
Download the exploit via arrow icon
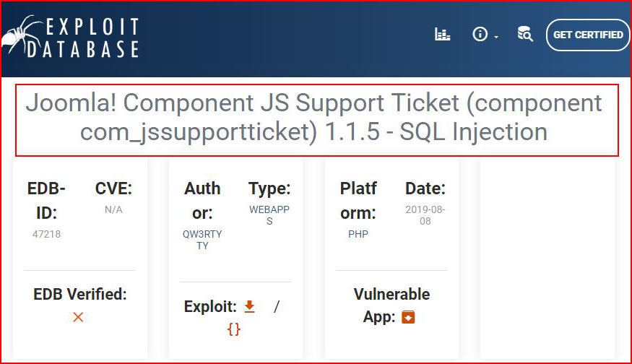(249, 307)
